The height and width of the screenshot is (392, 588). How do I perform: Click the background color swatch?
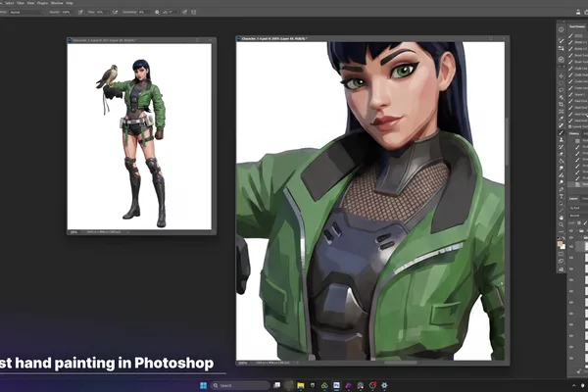(x=563, y=247)
